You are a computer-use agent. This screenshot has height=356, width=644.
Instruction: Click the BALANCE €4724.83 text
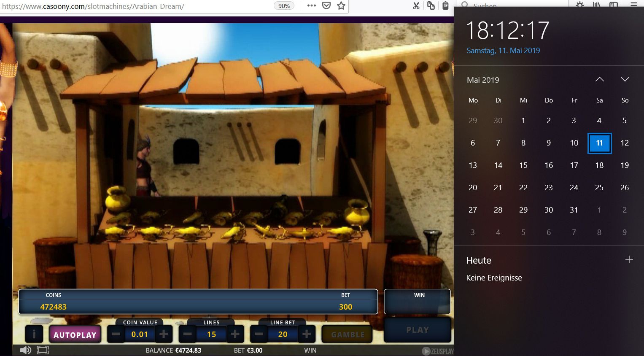pos(173,351)
